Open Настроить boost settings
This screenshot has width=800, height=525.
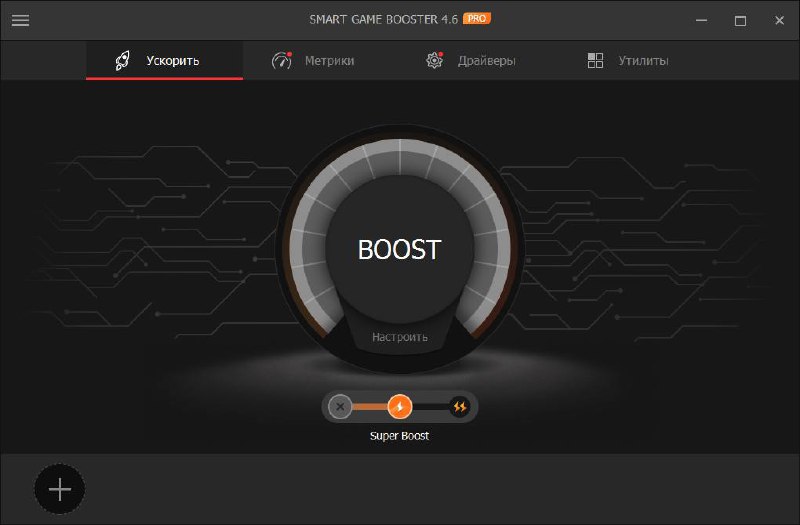point(399,337)
